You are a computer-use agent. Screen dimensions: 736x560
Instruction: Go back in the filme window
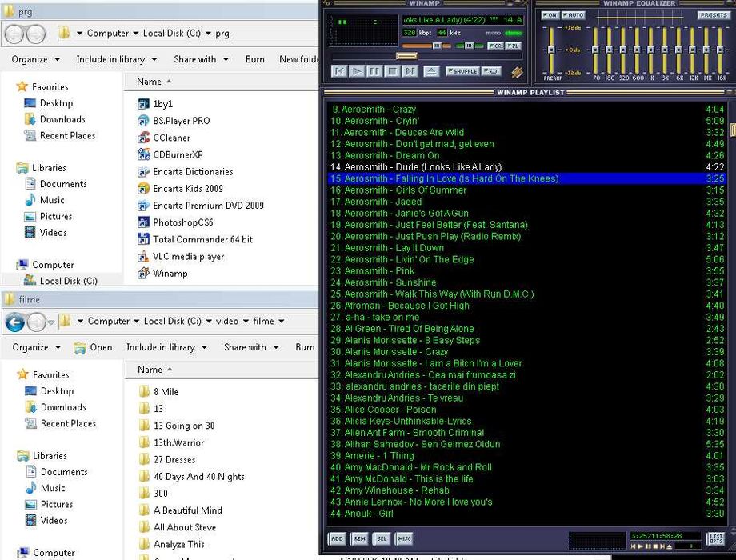point(15,322)
